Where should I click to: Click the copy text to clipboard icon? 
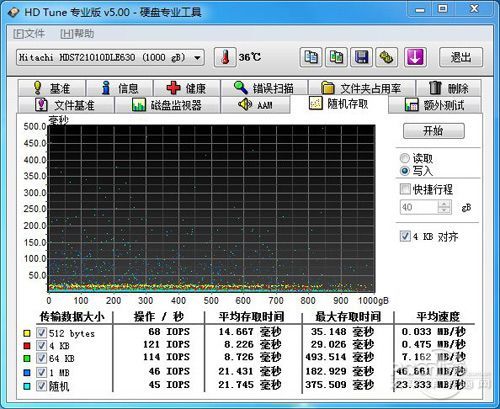tap(311, 57)
